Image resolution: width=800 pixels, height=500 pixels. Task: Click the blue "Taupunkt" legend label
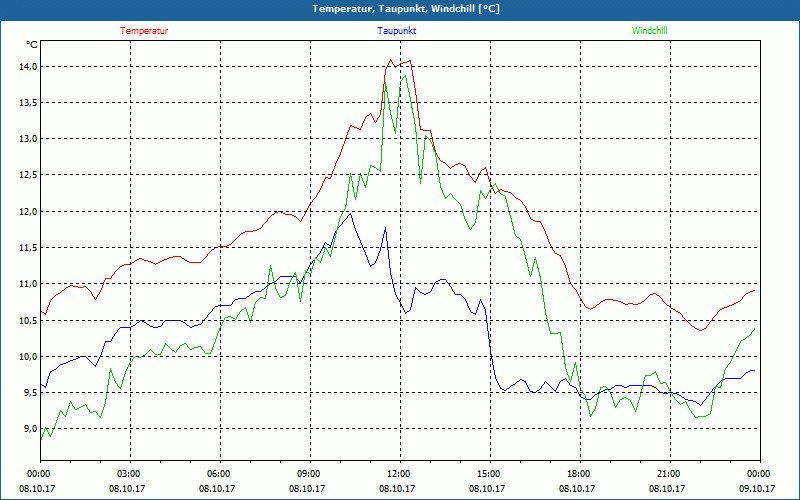tap(397, 30)
